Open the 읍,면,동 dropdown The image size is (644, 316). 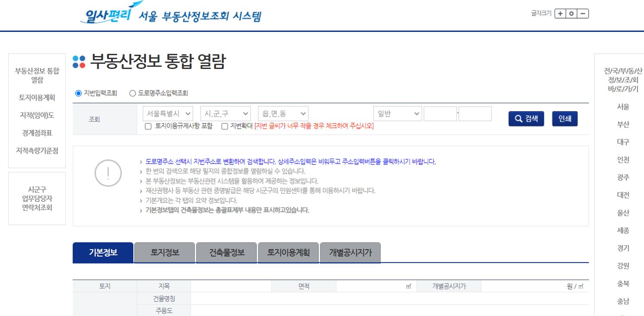point(282,113)
